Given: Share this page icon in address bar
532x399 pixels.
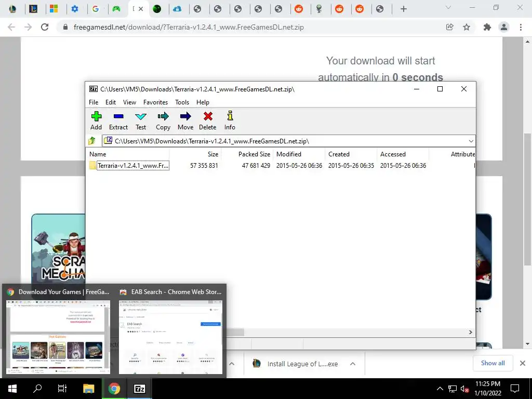Looking at the screenshot, I should pyautogui.click(x=450, y=27).
